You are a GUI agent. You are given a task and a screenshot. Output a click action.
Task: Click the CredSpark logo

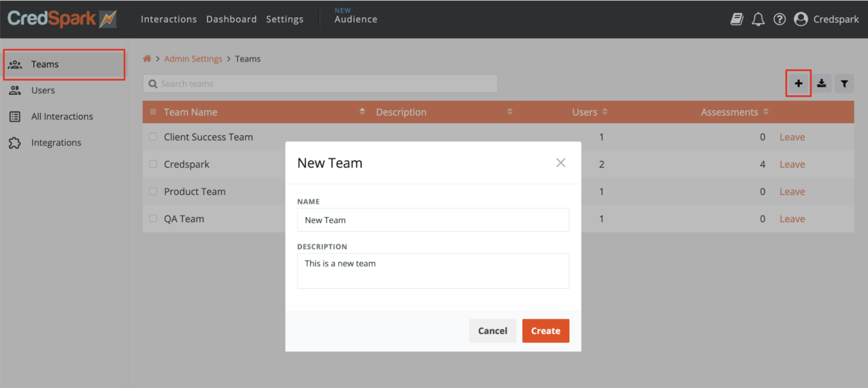(x=62, y=19)
